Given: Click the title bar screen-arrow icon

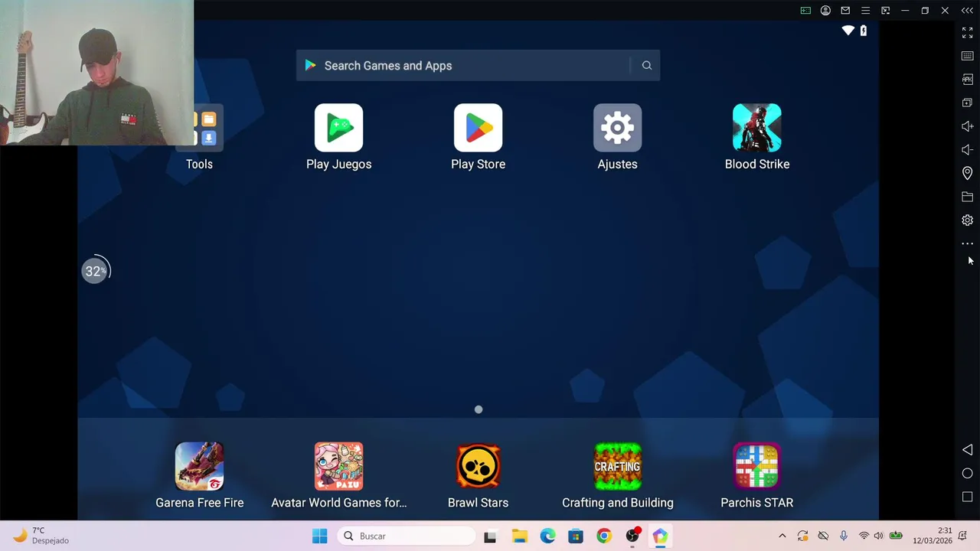Looking at the screenshot, I should pyautogui.click(x=885, y=11).
